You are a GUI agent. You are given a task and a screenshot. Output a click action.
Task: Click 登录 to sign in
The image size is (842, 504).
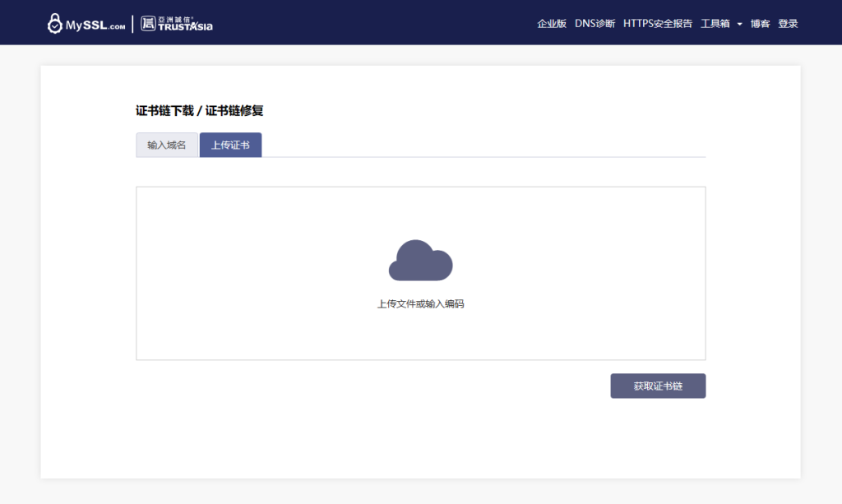click(788, 24)
